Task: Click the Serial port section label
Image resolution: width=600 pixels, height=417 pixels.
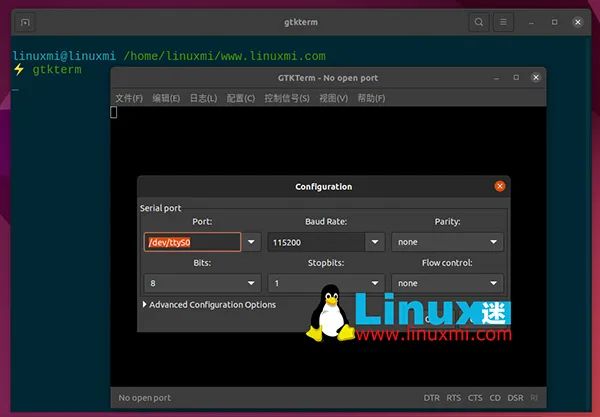Action: pyautogui.click(x=160, y=208)
